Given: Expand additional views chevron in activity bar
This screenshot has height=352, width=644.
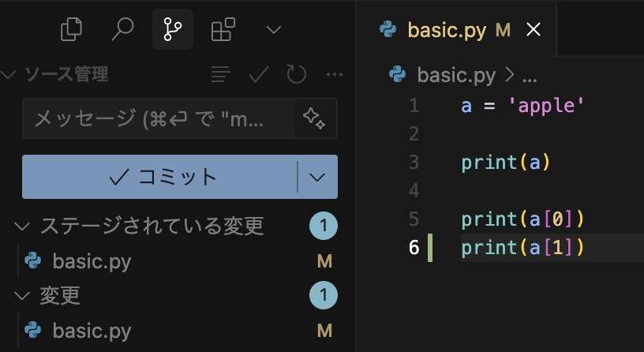Looking at the screenshot, I should pos(274,30).
